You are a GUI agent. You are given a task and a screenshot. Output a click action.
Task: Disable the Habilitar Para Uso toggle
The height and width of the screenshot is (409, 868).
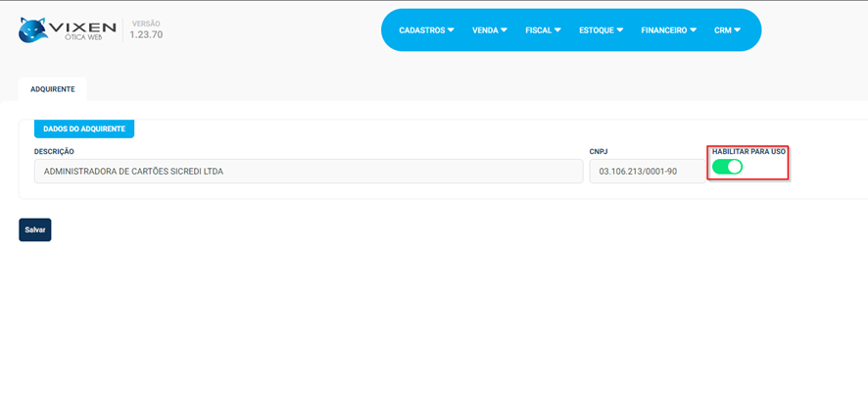727,167
